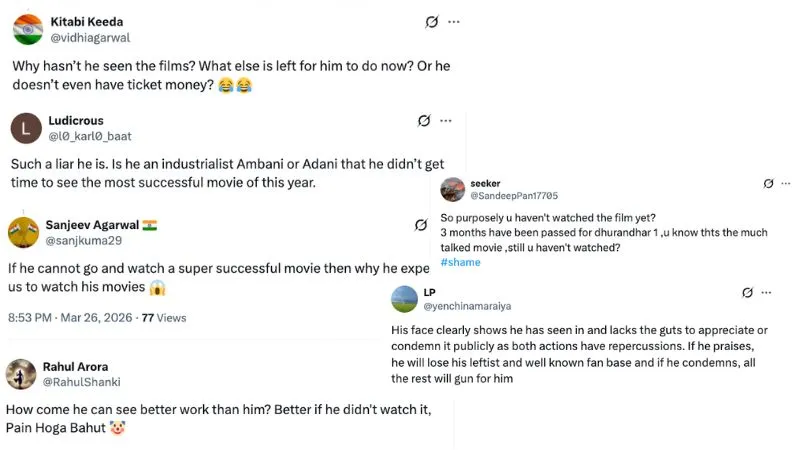Open Kitabi Keeda's India flag avatar
The image size is (800, 450).
click(x=28, y=29)
